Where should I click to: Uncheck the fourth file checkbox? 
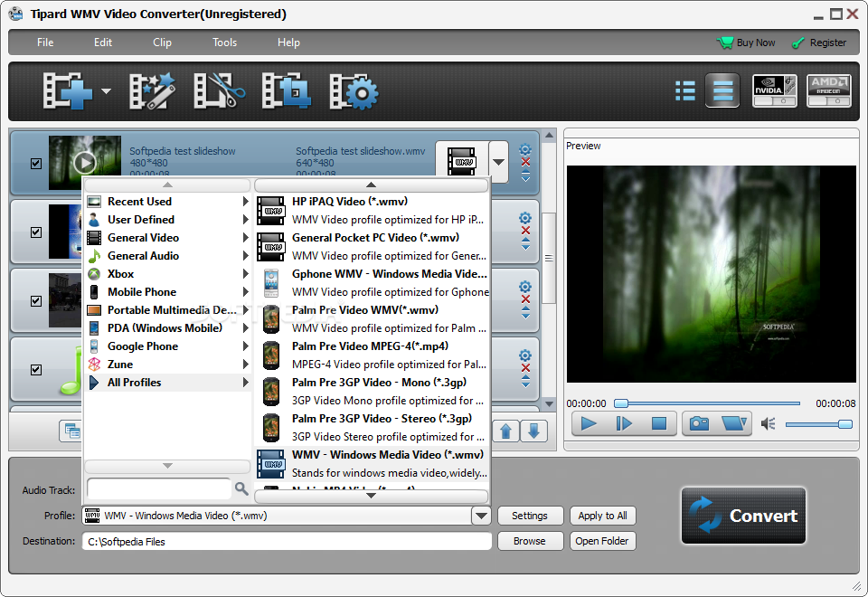point(36,369)
